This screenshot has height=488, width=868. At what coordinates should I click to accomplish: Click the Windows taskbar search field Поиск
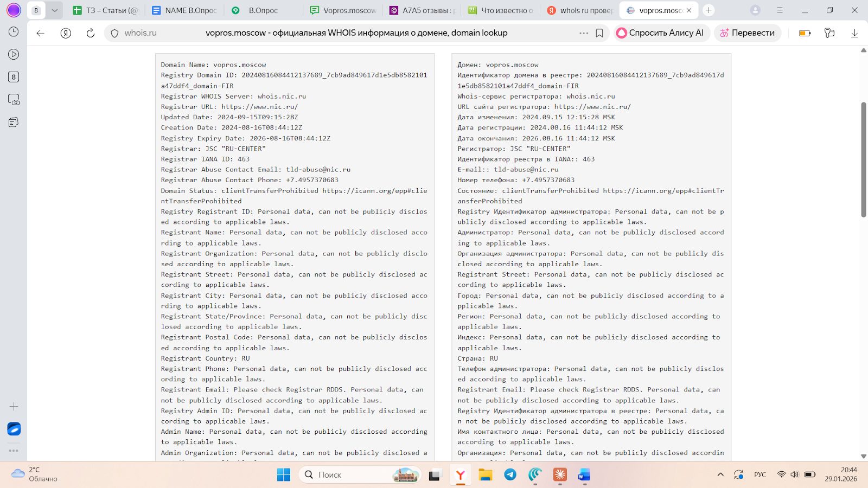tap(347, 475)
